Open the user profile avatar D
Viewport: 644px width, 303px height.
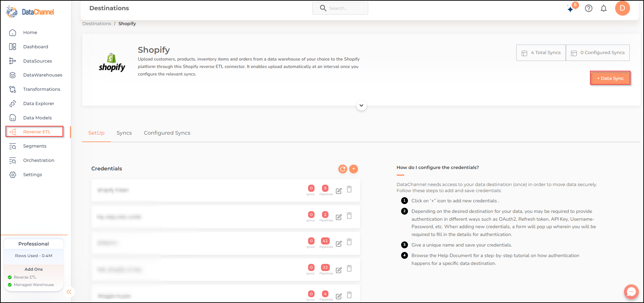[x=623, y=8]
